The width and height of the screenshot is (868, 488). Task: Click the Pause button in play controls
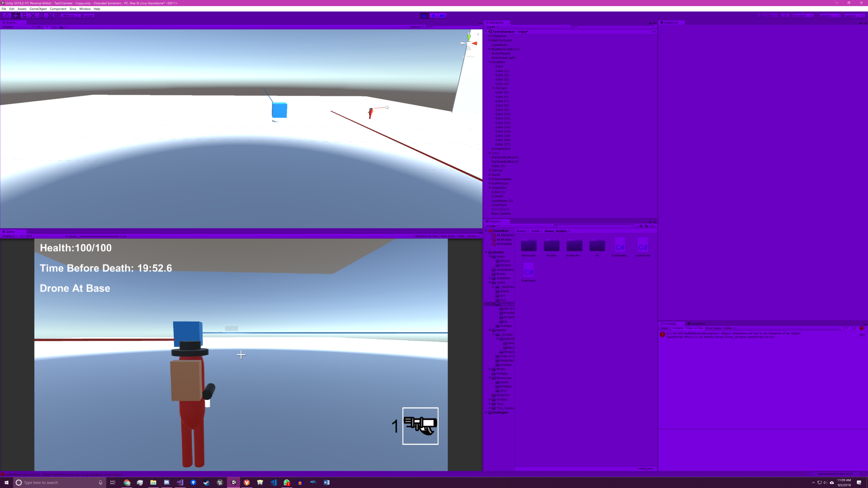[x=433, y=16]
